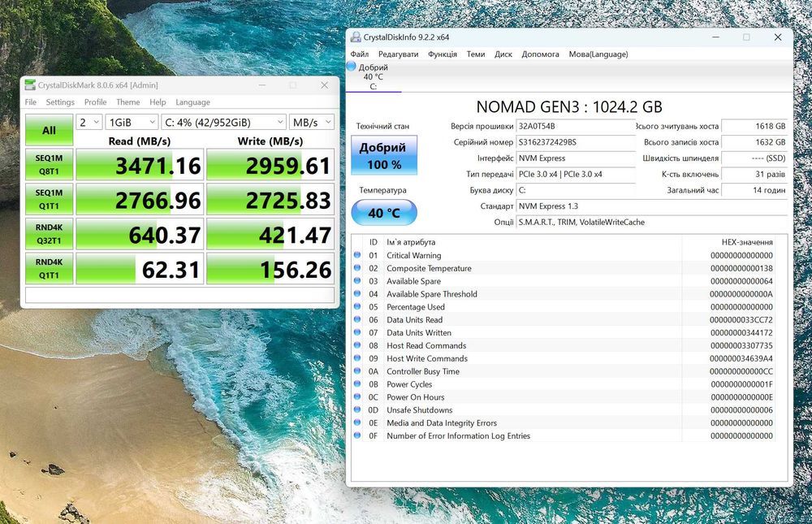Click status dot of Power On Hours row
This screenshot has height=524, width=812.
[x=356, y=397]
